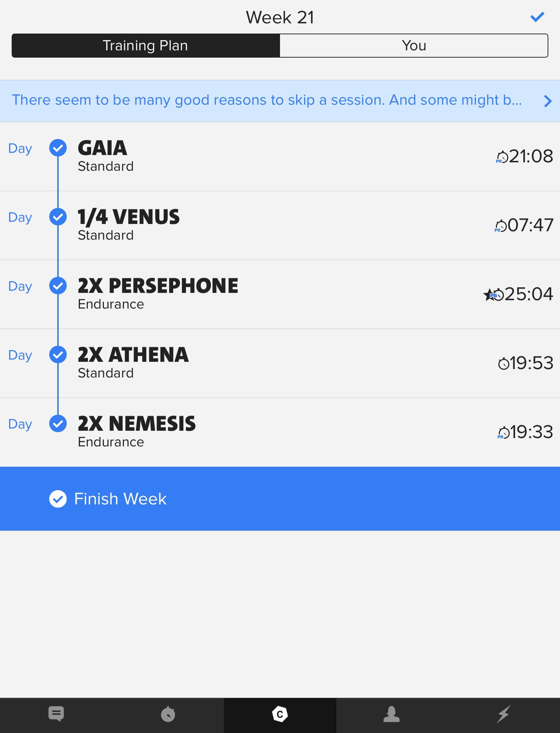This screenshot has height=733, width=560.
Task: Expand the coach message with chevron arrow
Action: [548, 101]
